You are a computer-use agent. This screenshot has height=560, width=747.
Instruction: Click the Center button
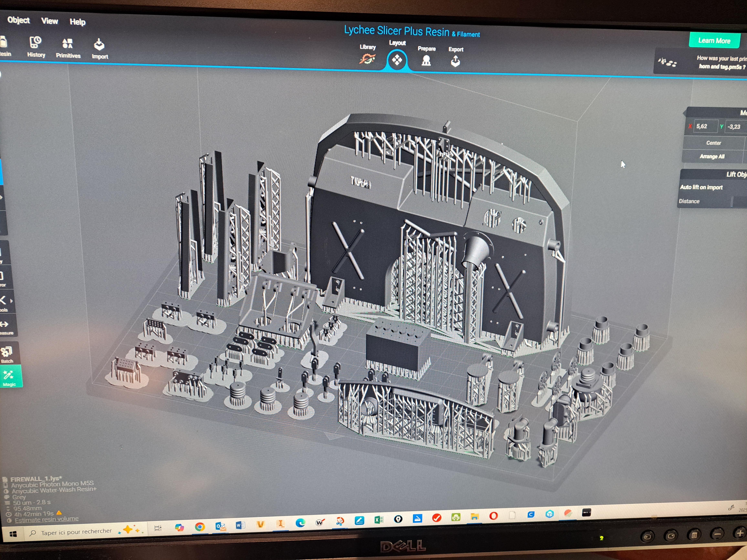(x=713, y=143)
